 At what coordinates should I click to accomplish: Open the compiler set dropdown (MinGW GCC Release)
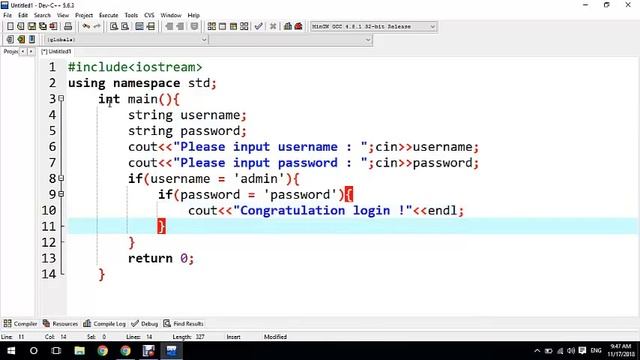point(373,27)
